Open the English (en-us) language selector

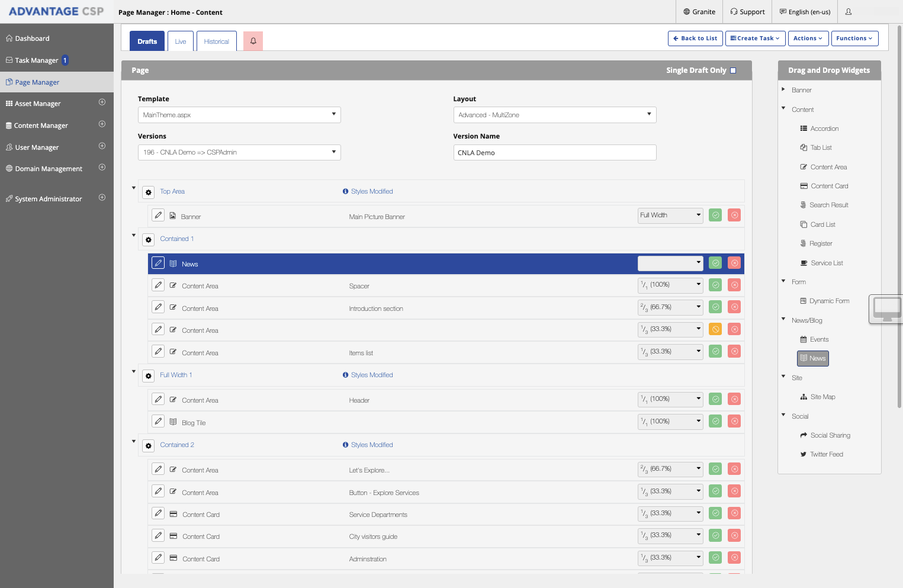coord(805,12)
